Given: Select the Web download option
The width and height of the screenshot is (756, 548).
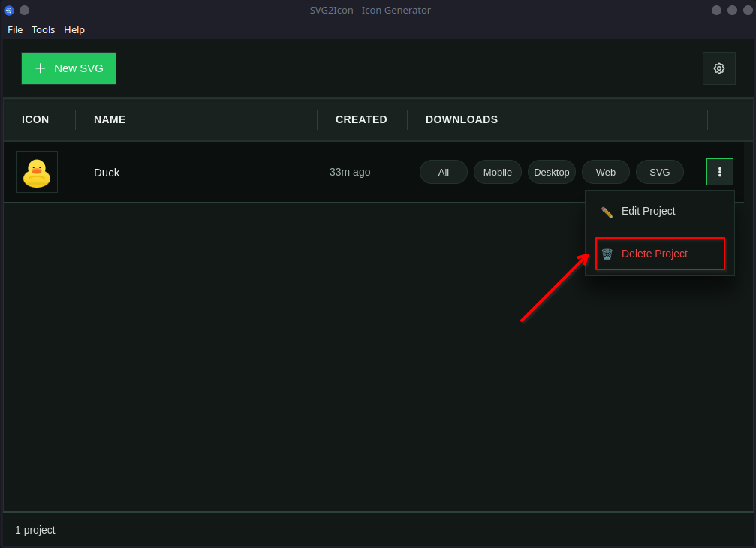Looking at the screenshot, I should [605, 172].
